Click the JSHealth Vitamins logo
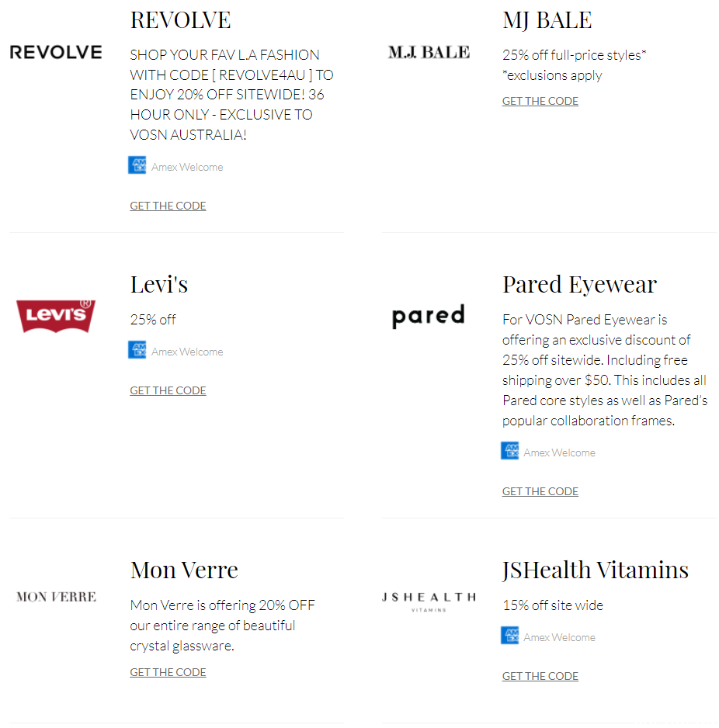The width and height of the screenshot is (719, 728). click(429, 600)
